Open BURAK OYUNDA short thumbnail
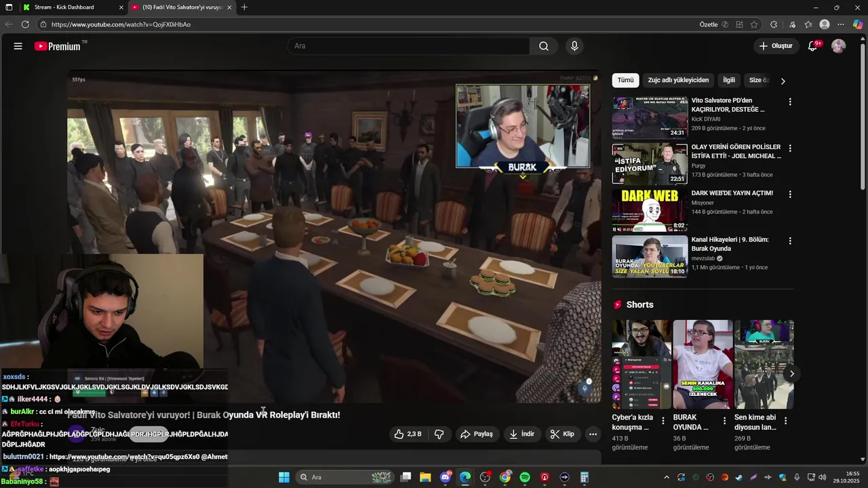Image resolution: width=868 pixels, height=488 pixels. pyautogui.click(x=703, y=365)
